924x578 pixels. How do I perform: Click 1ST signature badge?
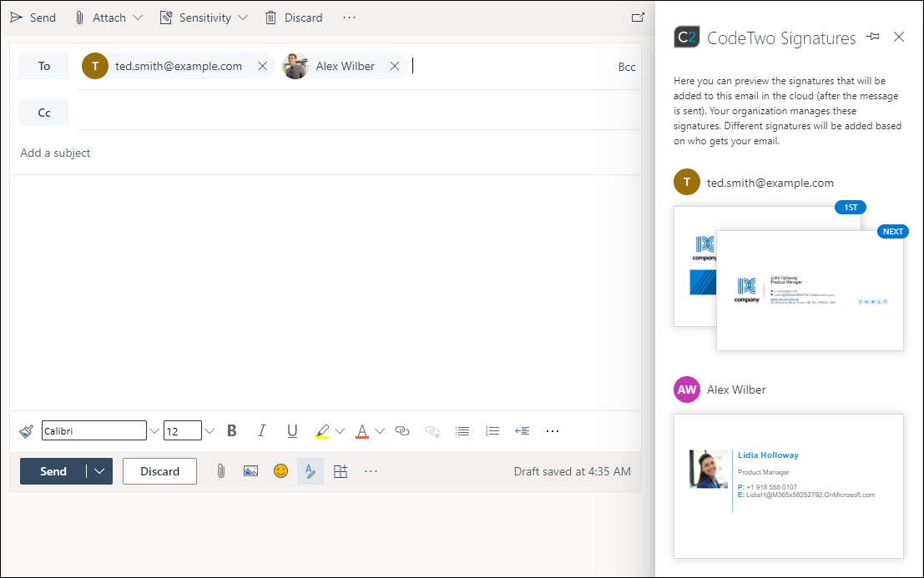(851, 207)
